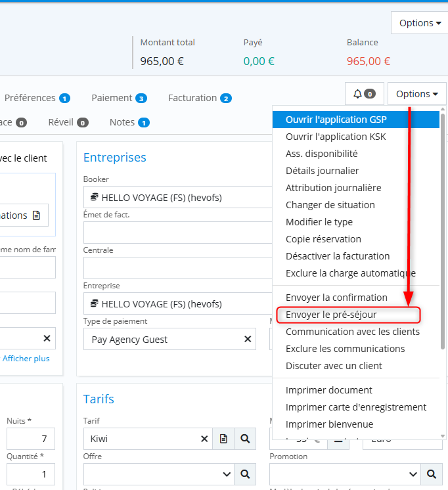Viewport: 448px width, 490px height.
Task: Click the notifications bell icon
Action: [x=364, y=94]
